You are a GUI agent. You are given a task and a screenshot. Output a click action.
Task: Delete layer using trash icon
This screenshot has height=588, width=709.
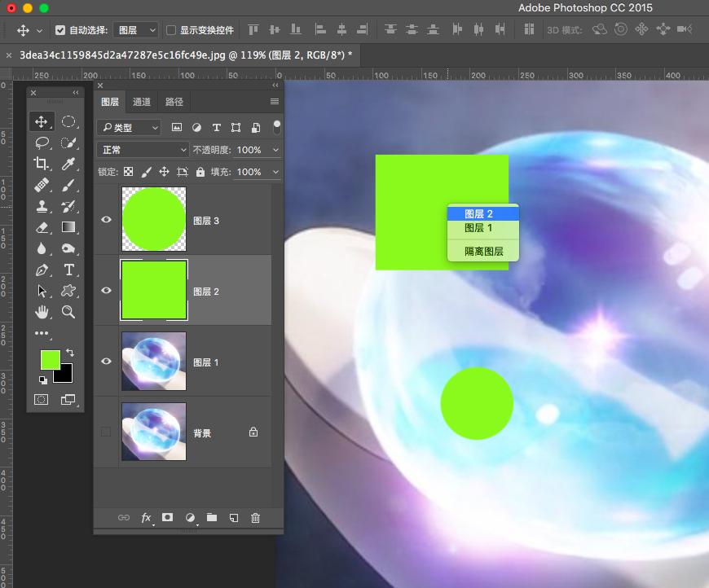pos(255,517)
